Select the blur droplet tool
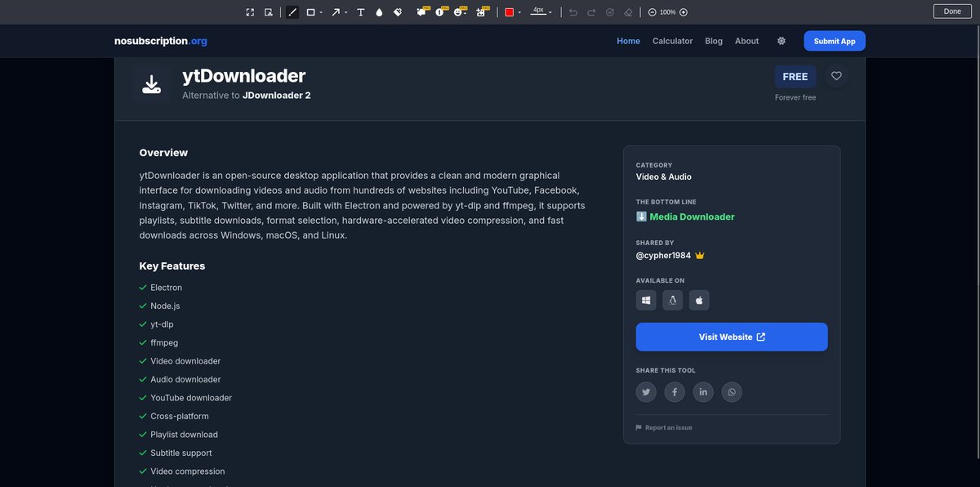The height and width of the screenshot is (487, 980). coord(379,12)
